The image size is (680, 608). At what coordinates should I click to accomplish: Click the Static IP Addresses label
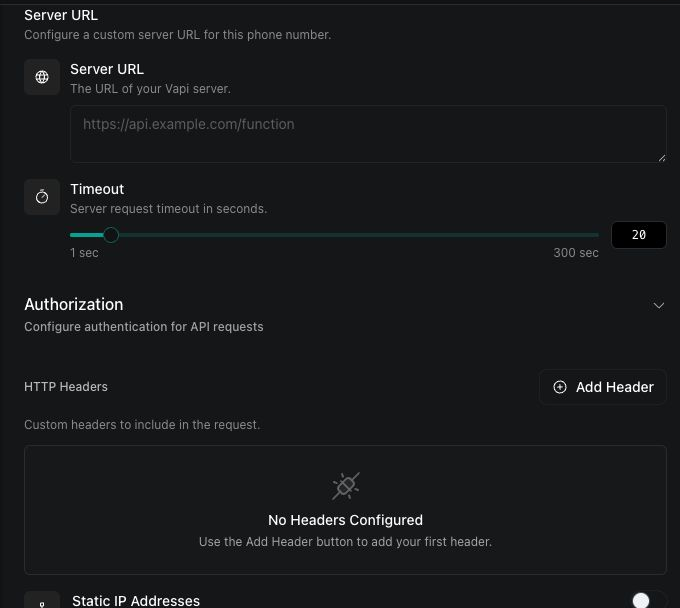(x=136, y=601)
